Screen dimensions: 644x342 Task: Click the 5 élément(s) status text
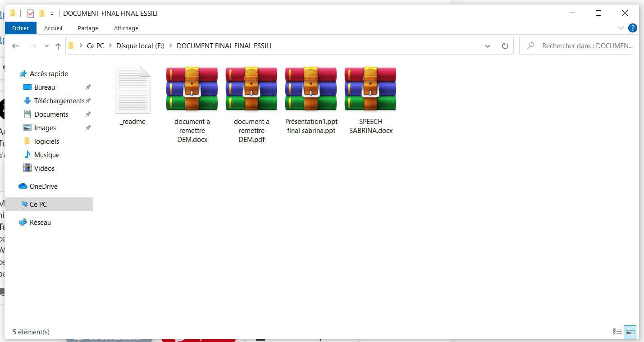tap(31, 332)
